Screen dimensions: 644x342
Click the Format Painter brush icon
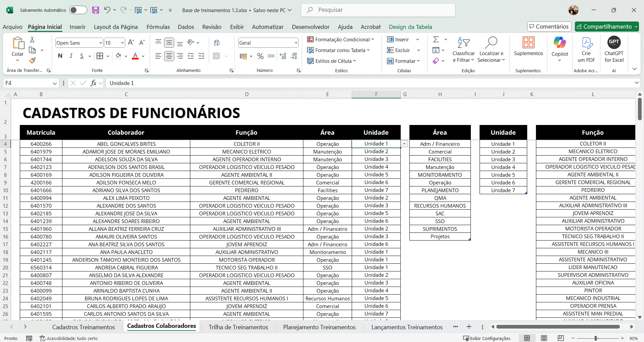pyautogui.click(x=32, y=61)
